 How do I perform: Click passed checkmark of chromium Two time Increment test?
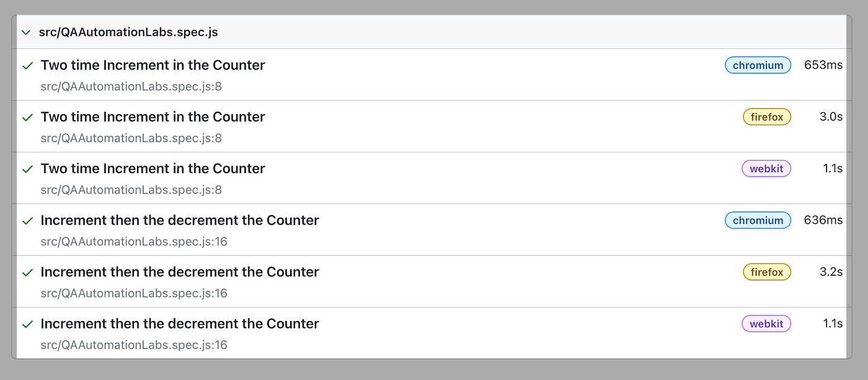pyautogui.click(x=27, y=66)
